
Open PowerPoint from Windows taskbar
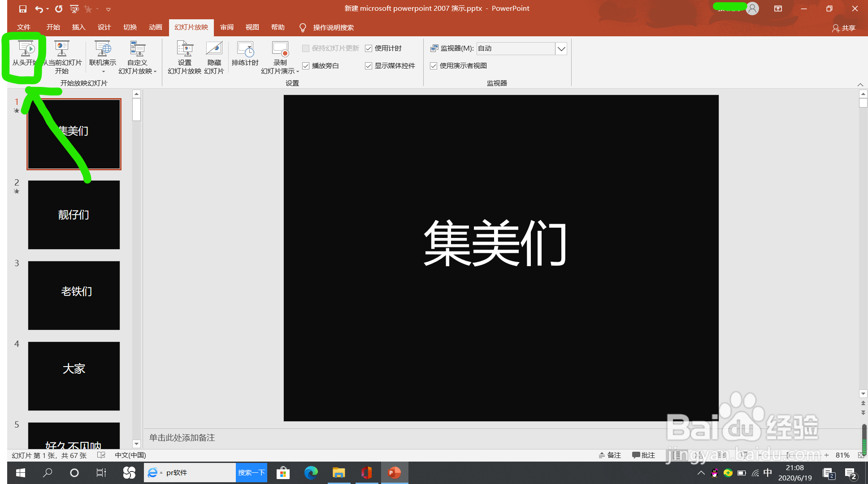[395, 473]
